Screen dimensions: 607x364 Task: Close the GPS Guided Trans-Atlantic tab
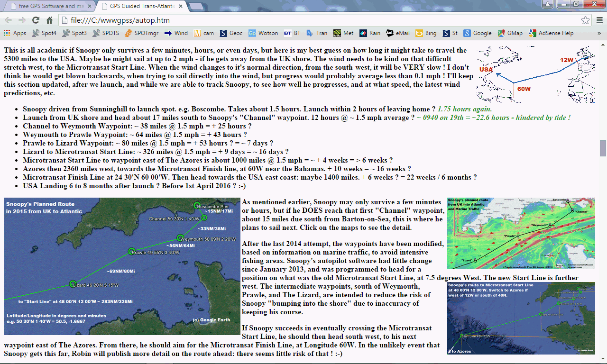pos(181,6)
